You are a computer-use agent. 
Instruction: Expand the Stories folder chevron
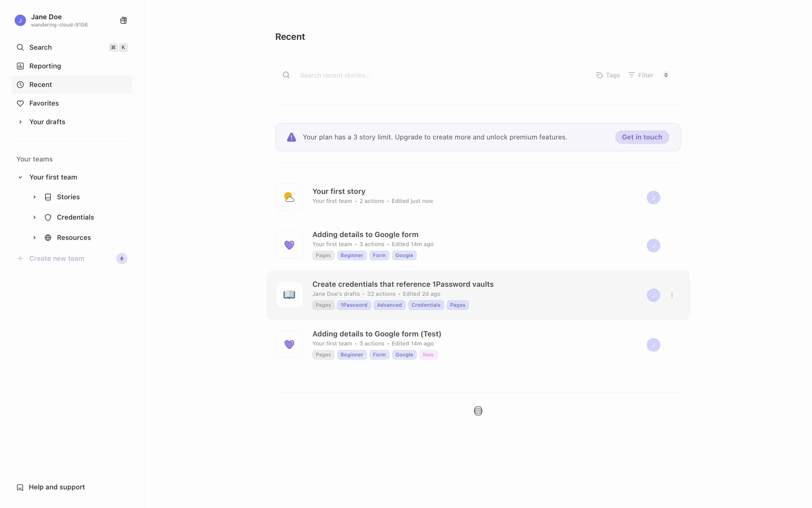coord(35,197)
